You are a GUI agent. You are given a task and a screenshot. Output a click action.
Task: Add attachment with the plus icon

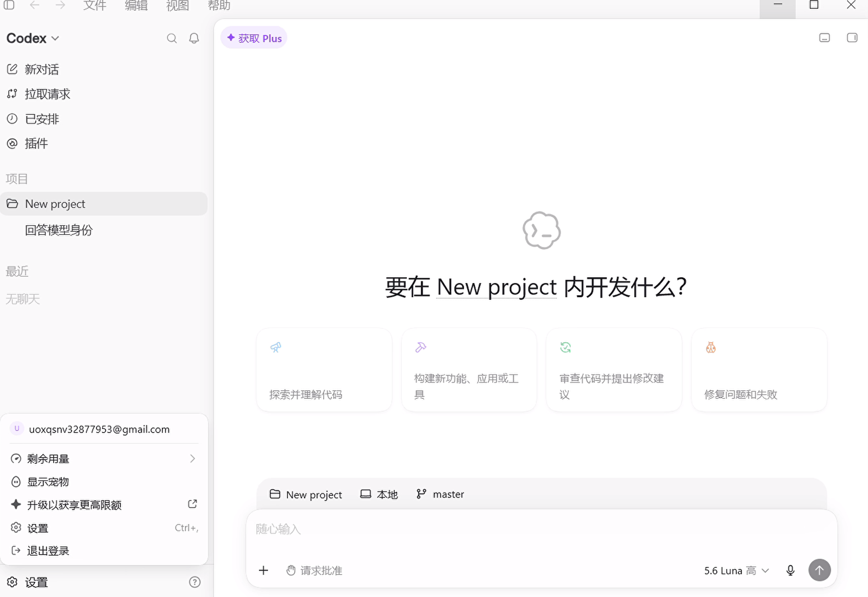point(263,570)
